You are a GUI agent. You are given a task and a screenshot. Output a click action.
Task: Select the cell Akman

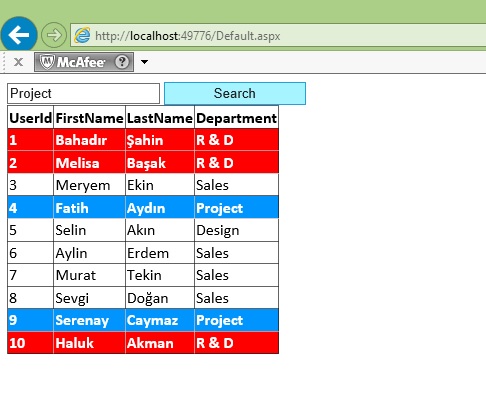point(160,343)
